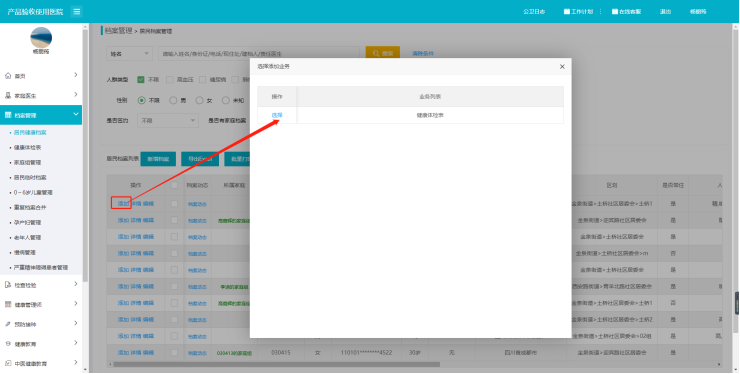
Task: Expand the 预防接种 chevron in sidebar
Action: [76, 324]
